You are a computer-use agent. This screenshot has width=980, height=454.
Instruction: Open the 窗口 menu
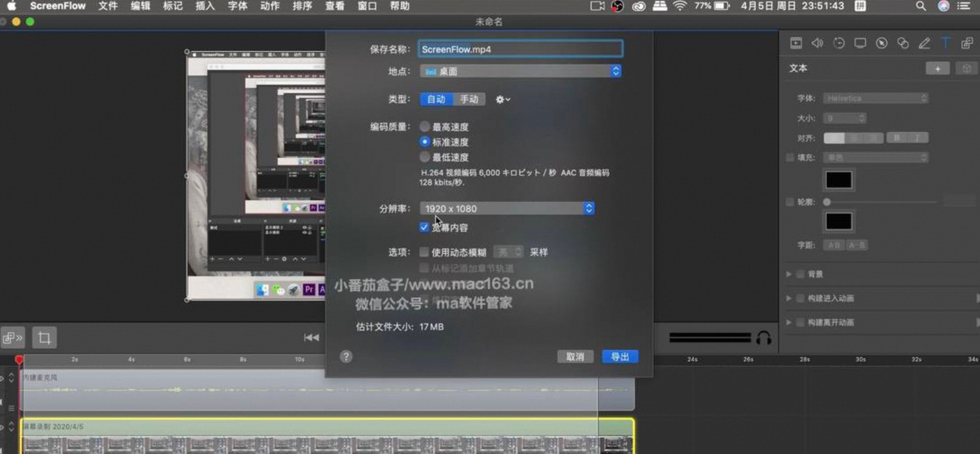(367, 6)
